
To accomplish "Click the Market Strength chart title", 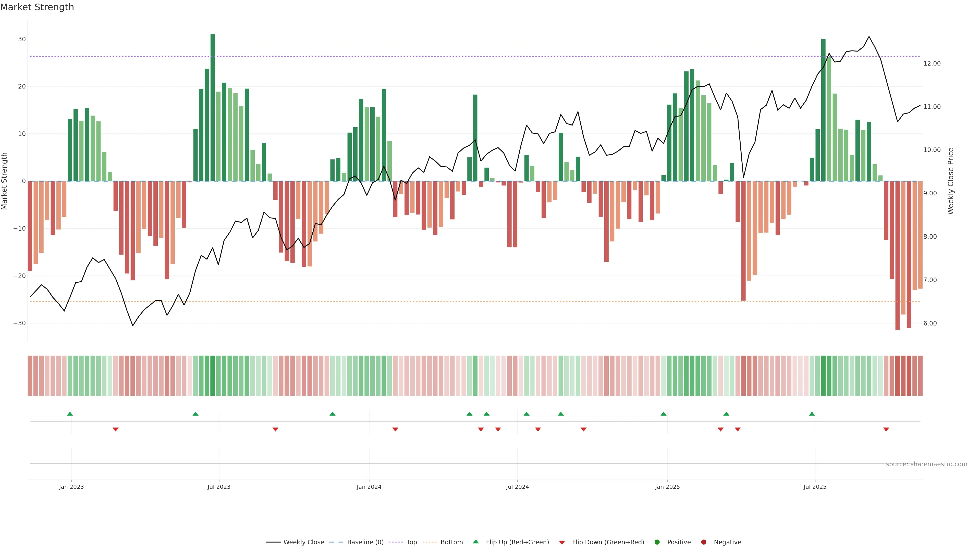I will (x=37, y=7).
